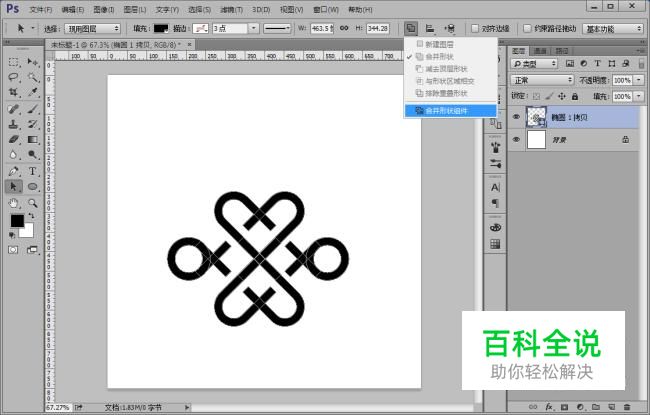Select the Clone Stamp tool
This screenshot has height=415, width=650.
(14, 124)
